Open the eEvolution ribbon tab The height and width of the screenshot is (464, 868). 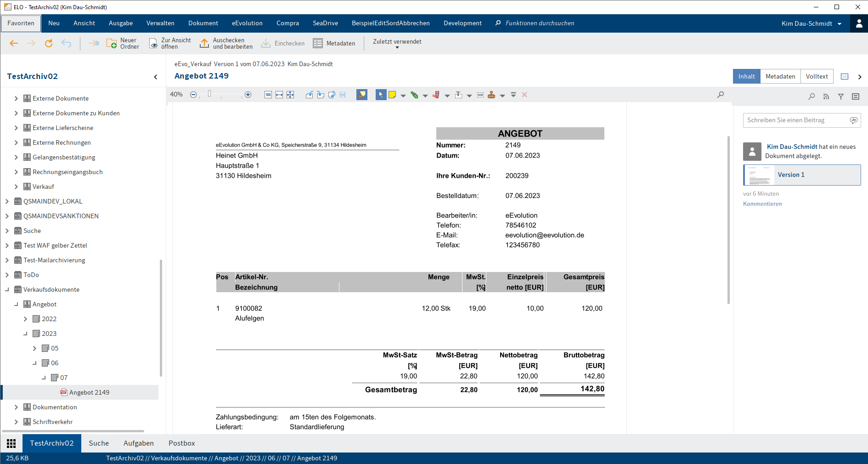(247, 23)
